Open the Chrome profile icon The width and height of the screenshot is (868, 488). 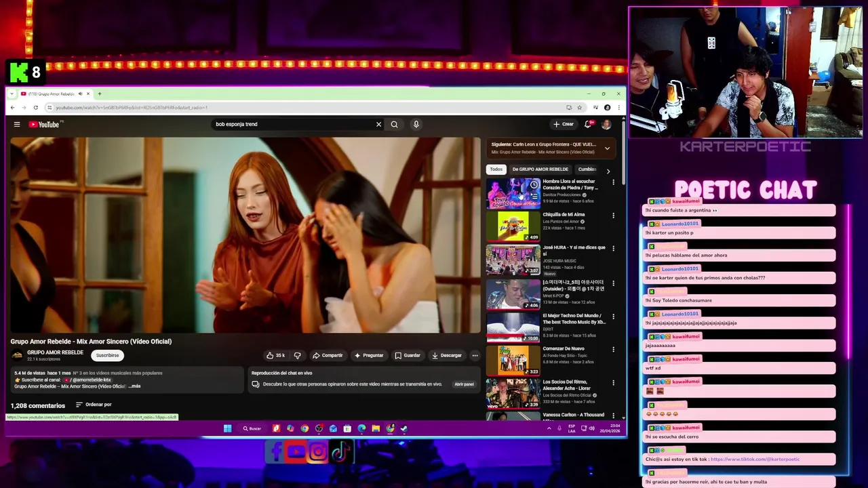607,107
